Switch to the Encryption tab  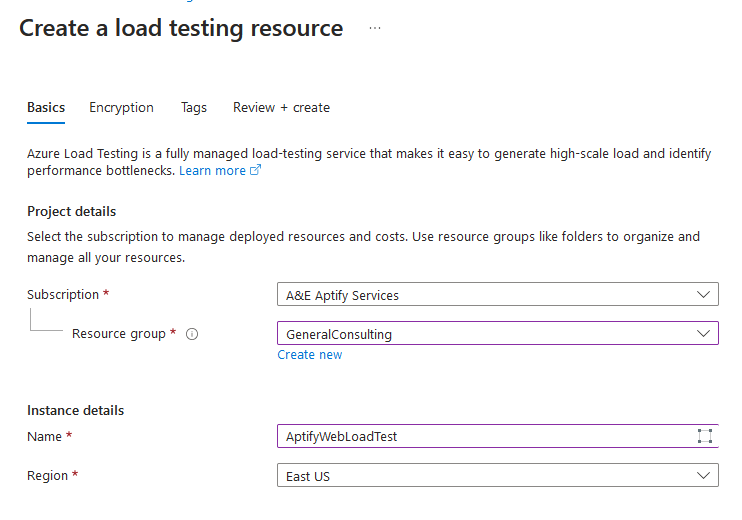coord(121,108)
